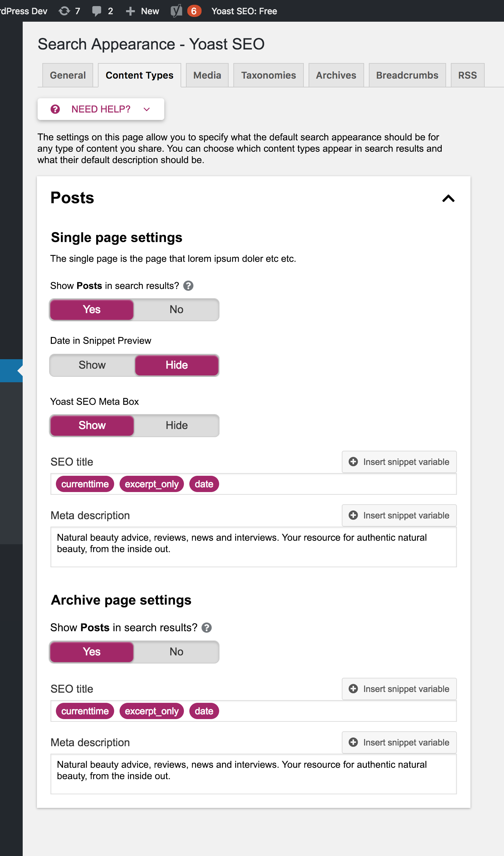Viewport: 504px width, 856px height.
Task: Click the New plus icon in admin bar
Action: 130,11
